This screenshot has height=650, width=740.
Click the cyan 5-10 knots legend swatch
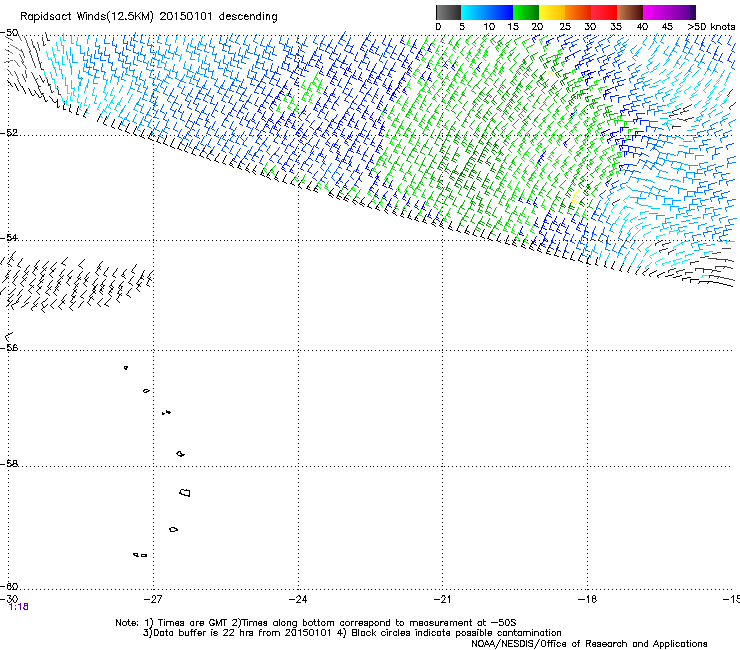[474, 12]
